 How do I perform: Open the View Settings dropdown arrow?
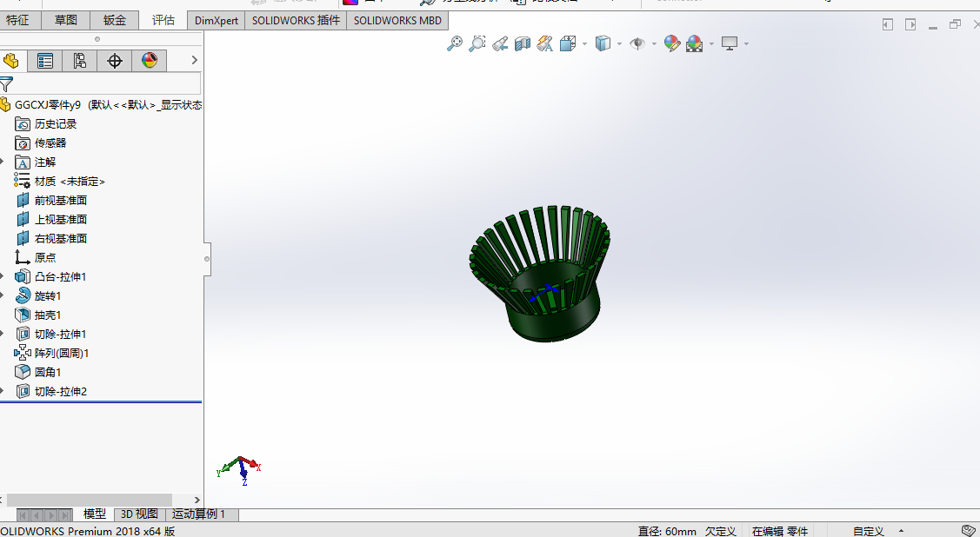(x=746, y=43)
